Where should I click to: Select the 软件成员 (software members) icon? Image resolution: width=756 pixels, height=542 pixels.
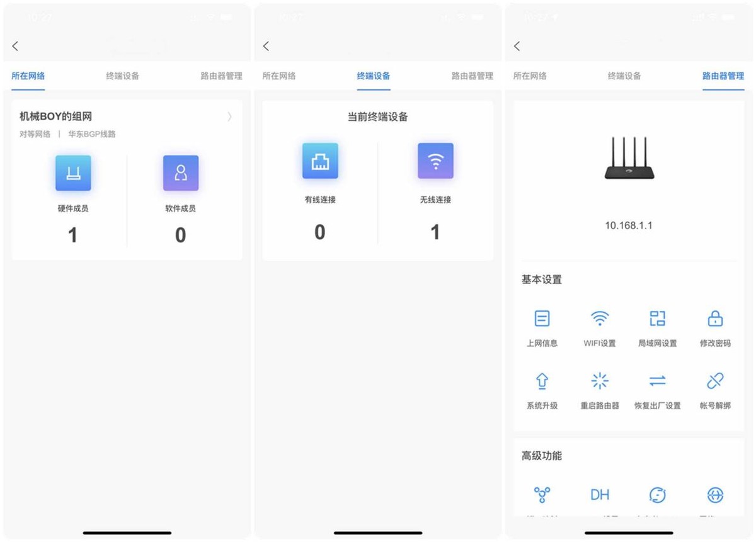(180, 172)
